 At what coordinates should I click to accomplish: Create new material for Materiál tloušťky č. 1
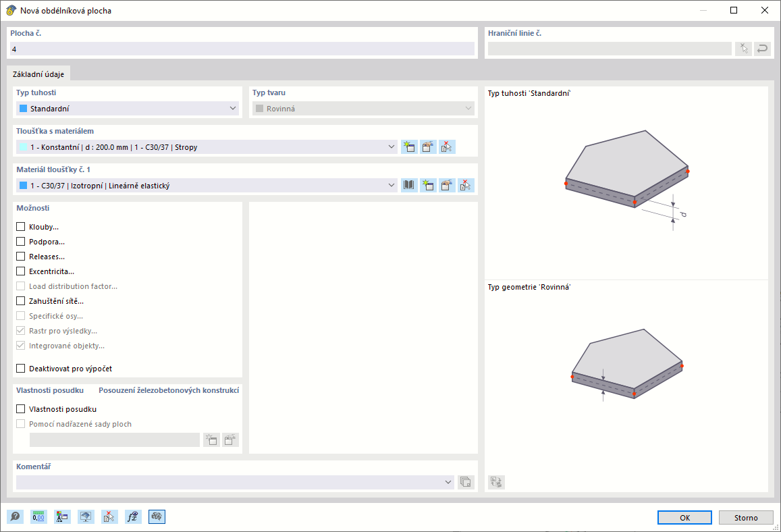pos(429,185)
